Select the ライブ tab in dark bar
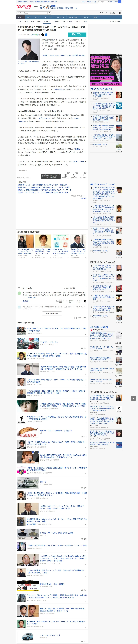The height and width of the screenshot is (644, 138). pyautogui.click(x=37, y=17)
